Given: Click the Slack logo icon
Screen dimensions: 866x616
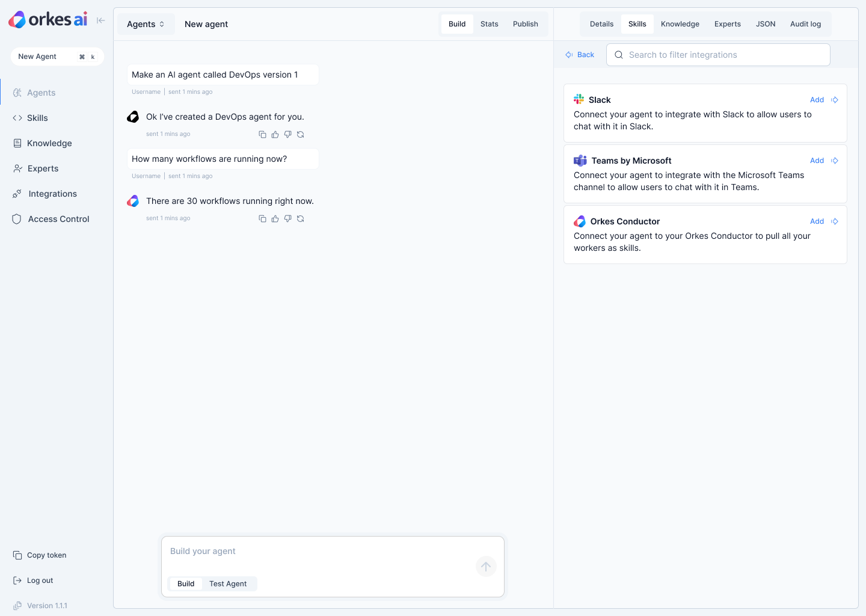Looking at the screenshot, I should (x=579, y=99).
